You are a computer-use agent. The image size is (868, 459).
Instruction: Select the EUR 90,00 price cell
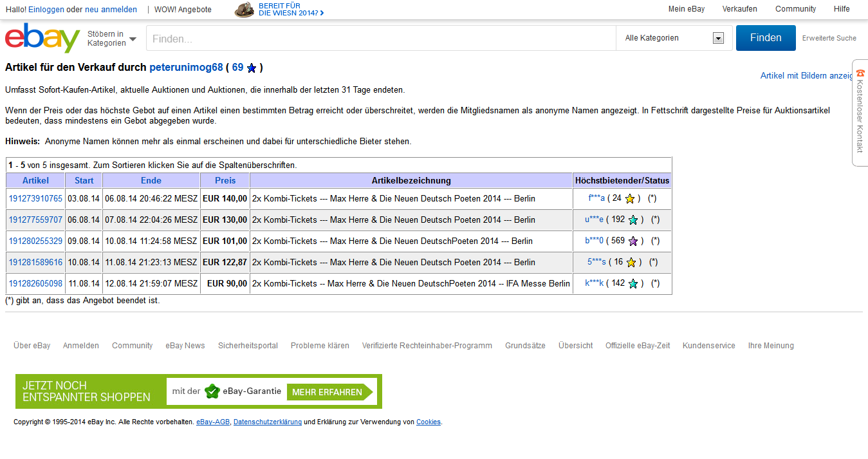pos(225,284)
